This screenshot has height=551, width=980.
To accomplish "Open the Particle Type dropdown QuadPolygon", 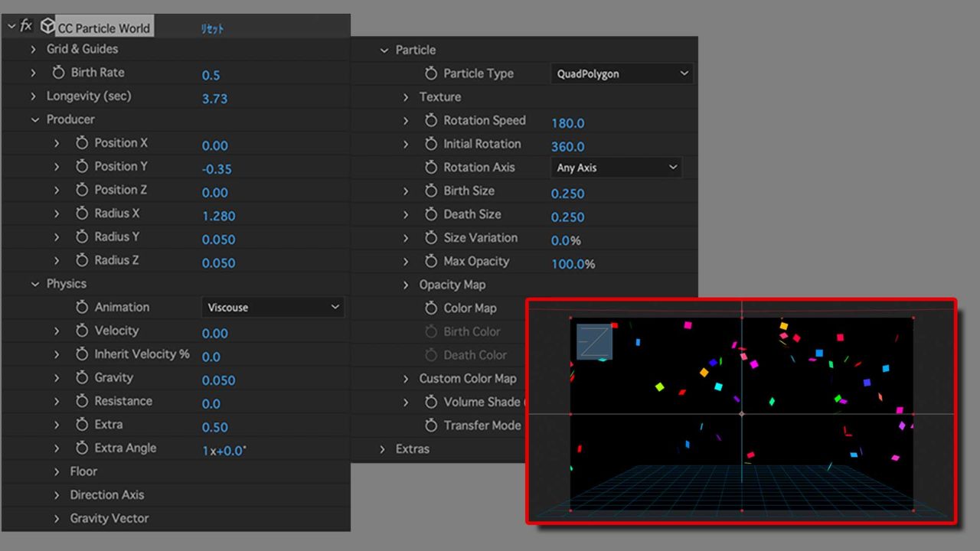I will pos(622,74).
